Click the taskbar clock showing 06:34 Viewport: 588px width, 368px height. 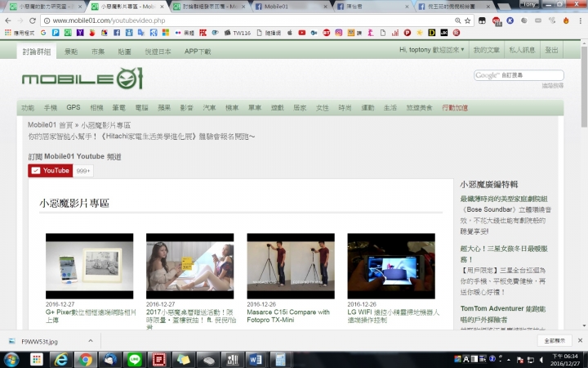pyautogui.click(x=565, y=360)
